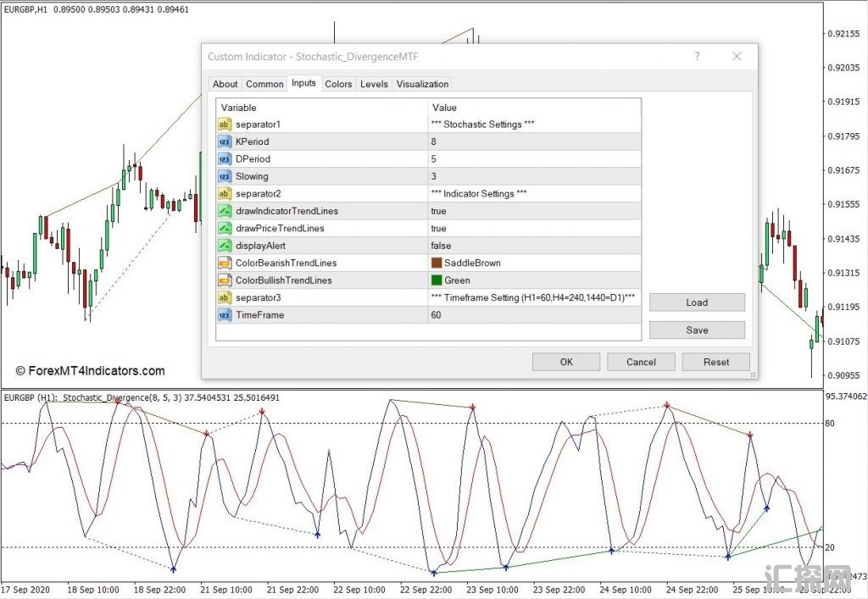Viewport: 868px width, 599px height.
Task: Open the Visualization tab
Action: [x=422, y=84]
